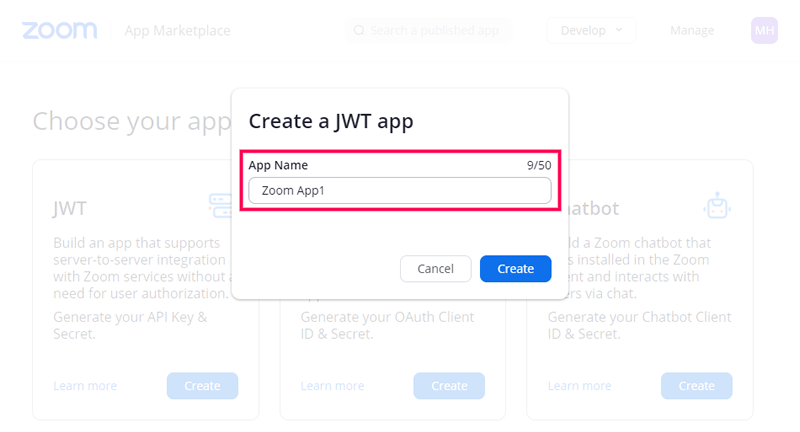Open Learn more link under Chatbot

coord(579,386)
